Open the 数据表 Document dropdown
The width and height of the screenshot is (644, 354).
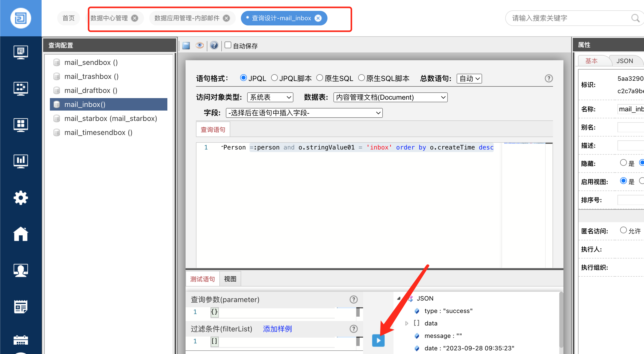pos(390,97)
